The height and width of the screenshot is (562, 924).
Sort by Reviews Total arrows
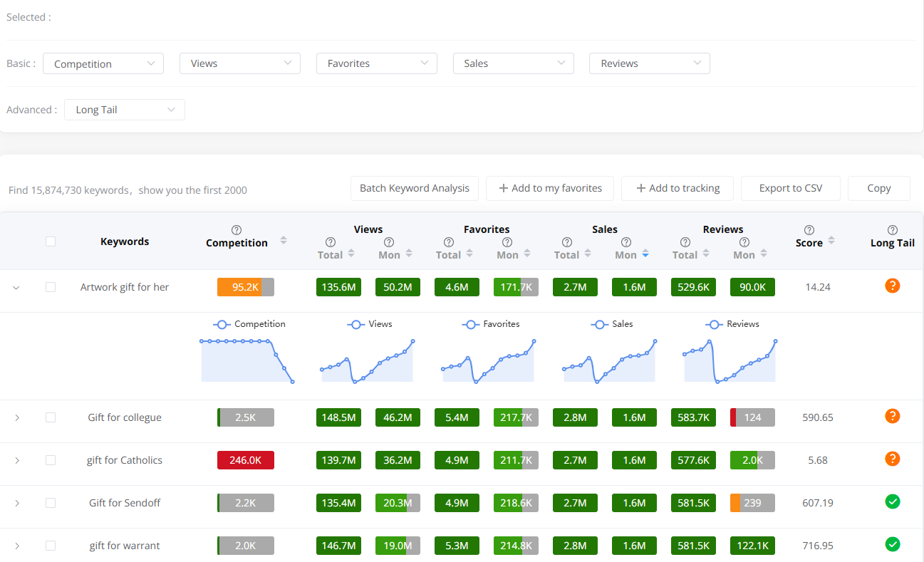[x=705, y=254]
